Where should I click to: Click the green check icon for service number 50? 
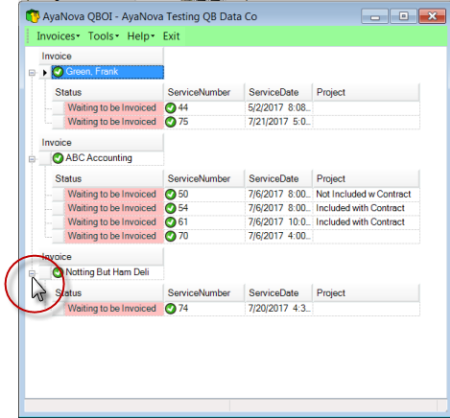(x=171, y=194)
